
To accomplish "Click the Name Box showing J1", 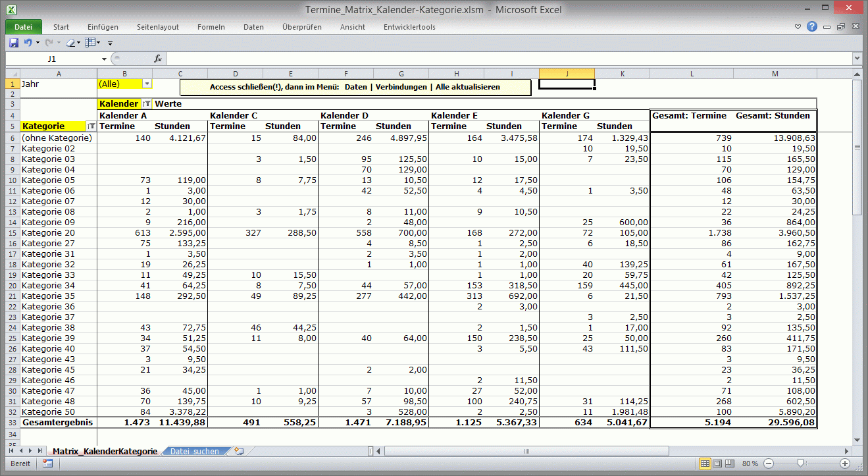I will (x=51, y=59).
